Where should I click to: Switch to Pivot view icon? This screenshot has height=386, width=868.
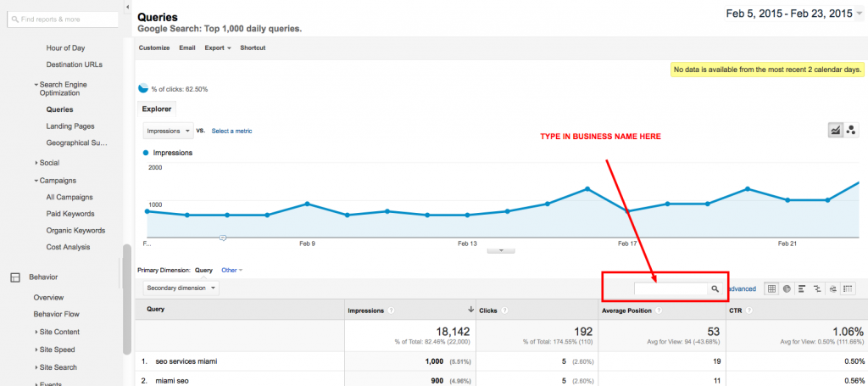tap(848, 288)
